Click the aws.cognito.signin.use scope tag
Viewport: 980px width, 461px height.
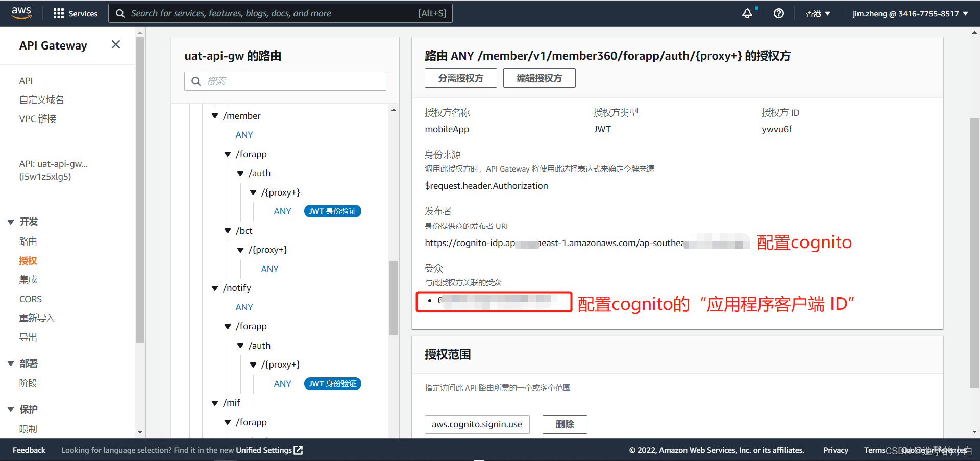coord(477,424)
